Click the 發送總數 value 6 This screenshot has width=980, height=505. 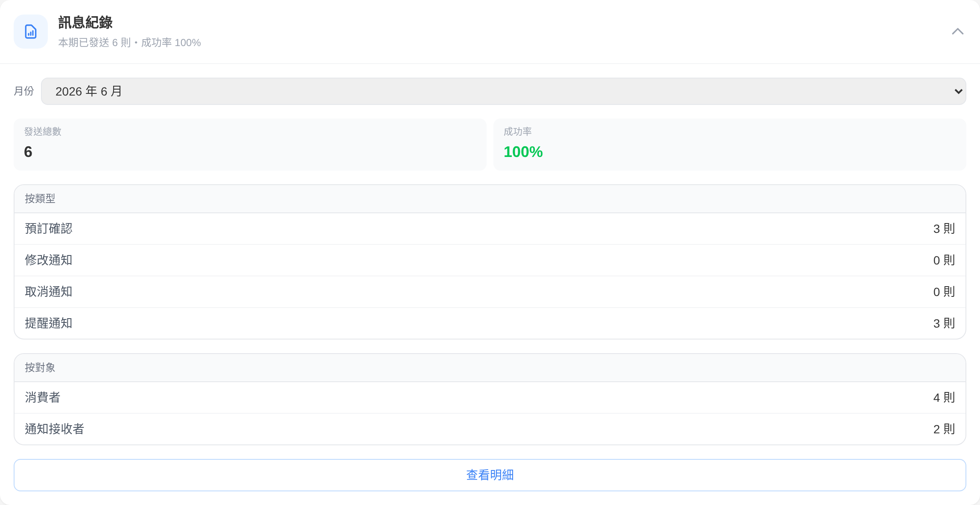[x=28, y=152]
